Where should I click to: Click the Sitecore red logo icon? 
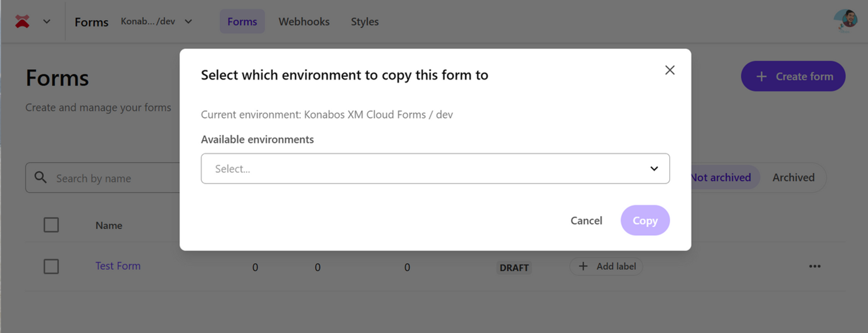[x=22, y=21]
